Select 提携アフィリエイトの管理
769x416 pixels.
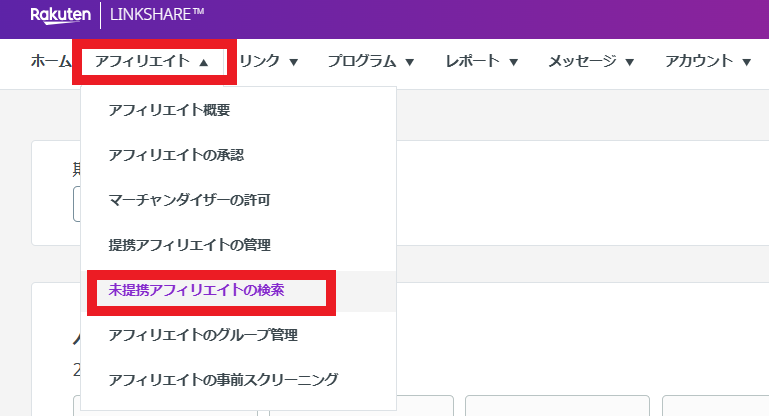[x=189, y=245]
